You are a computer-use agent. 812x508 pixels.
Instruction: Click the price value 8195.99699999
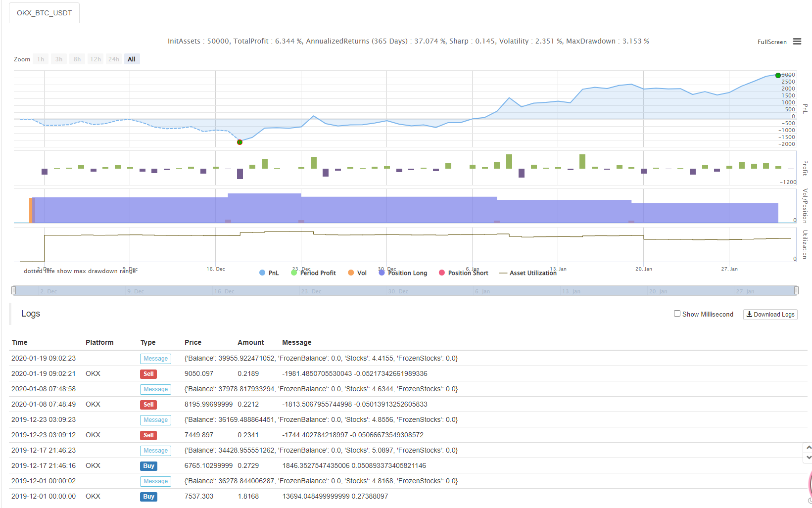tap(208, 404)
